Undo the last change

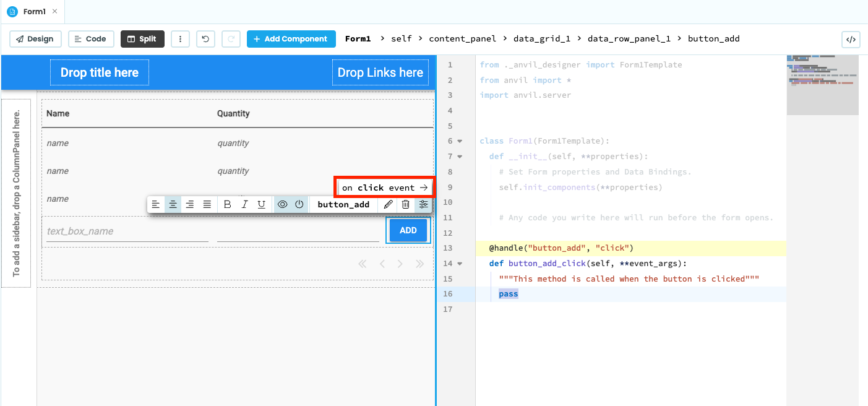205,39
